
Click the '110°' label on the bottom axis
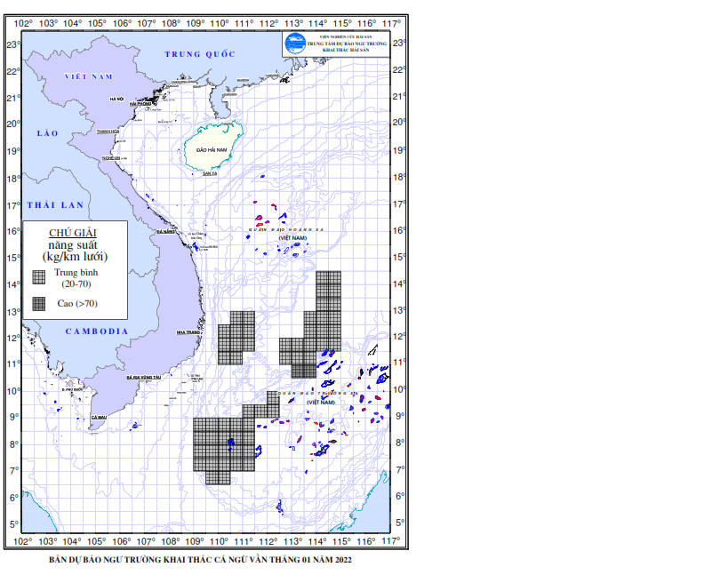pyautogui.click(x=220, y=541)
